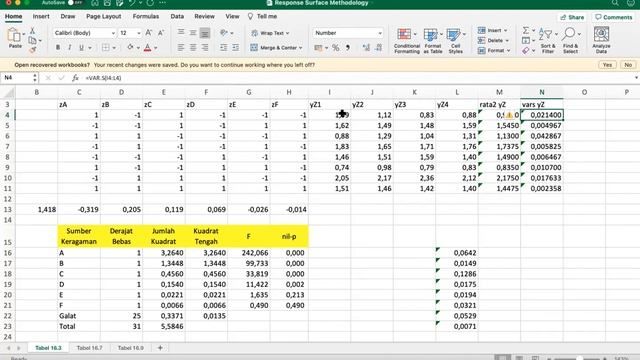Click Merge & Center button
This screenshot has height=360, width=640.
click(x=276, y=48)
